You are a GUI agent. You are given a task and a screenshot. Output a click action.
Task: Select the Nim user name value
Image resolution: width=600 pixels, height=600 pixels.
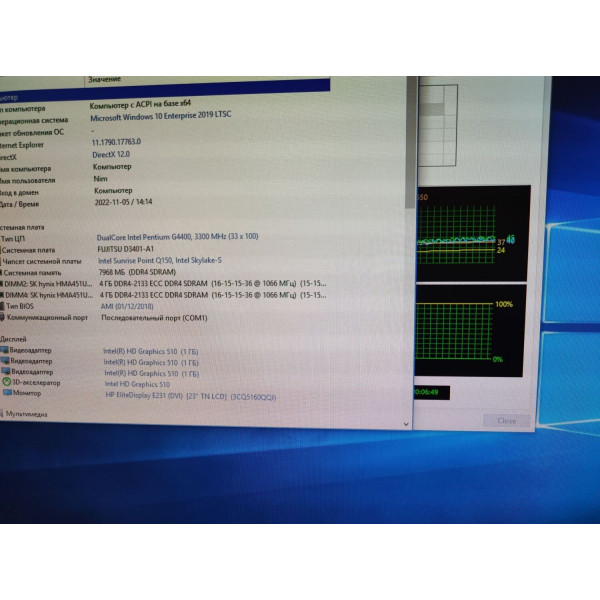pos(101,179)
